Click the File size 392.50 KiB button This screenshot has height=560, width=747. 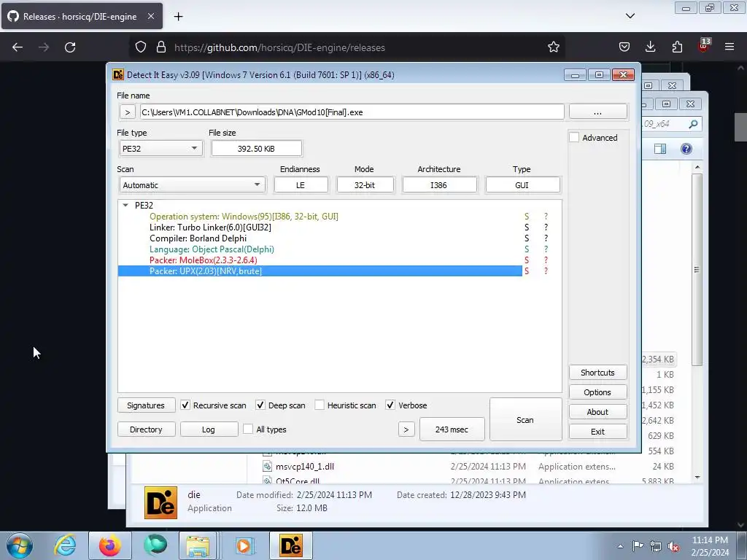click(x=256, y=149)
